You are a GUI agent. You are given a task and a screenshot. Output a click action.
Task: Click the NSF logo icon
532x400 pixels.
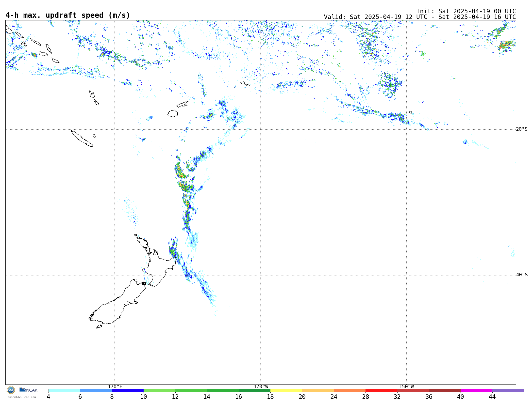tap(11, 390)
